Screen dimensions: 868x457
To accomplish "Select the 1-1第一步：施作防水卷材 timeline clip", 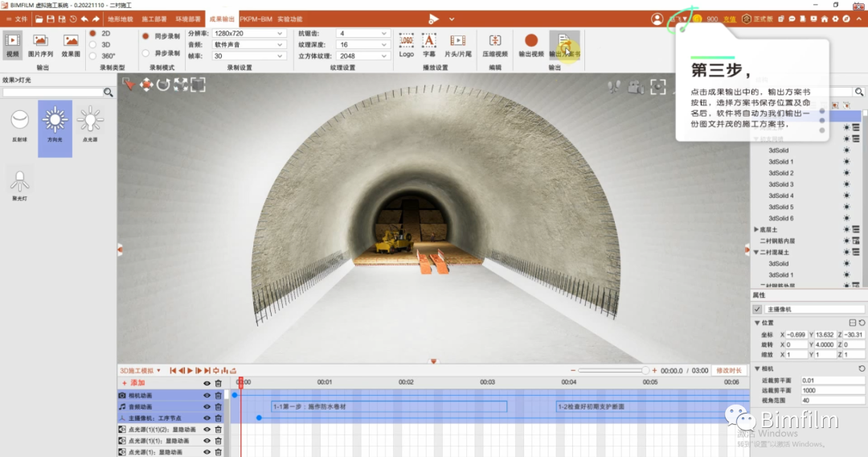I will point(389,406).
